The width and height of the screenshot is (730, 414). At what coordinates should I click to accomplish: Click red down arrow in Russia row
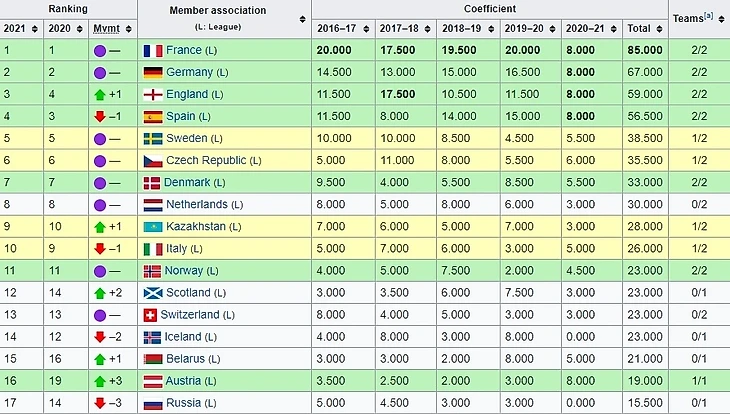coord(100,403)
